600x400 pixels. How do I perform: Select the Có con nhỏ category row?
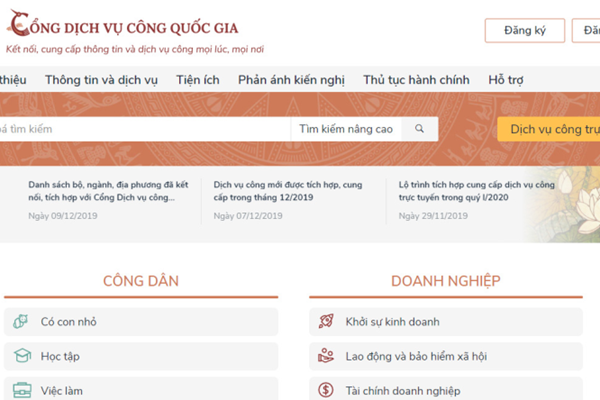click(x=141, y=322)
